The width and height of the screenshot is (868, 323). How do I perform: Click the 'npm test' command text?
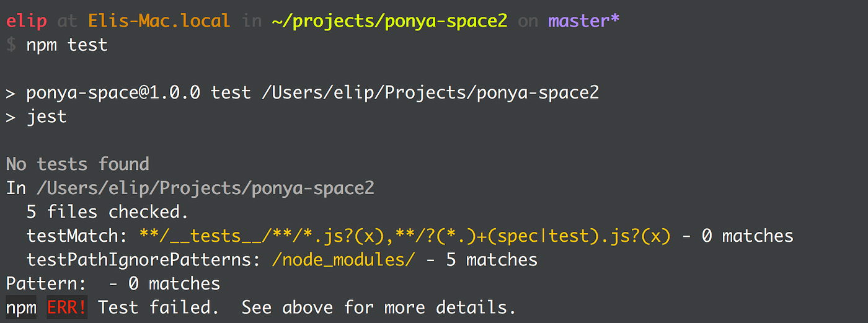point(67,45)
